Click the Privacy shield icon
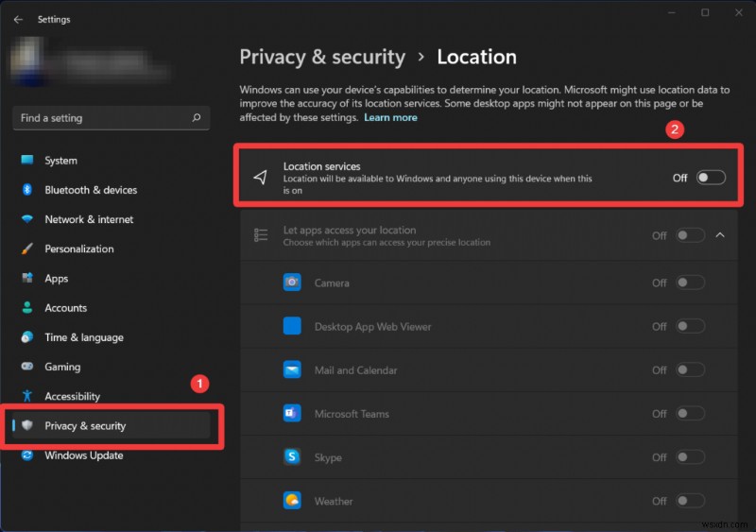The width and height of the screenshot is (756, 532). pos(27,425)
